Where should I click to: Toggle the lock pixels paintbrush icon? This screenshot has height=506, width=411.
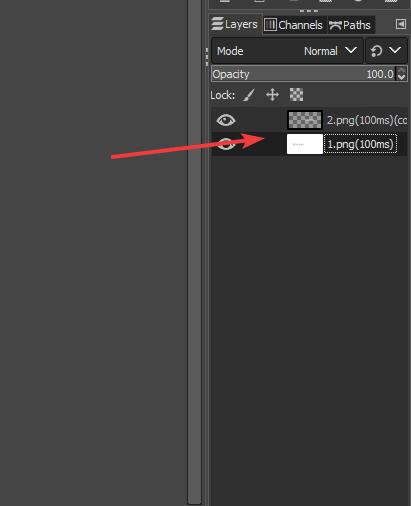point(249,95)
